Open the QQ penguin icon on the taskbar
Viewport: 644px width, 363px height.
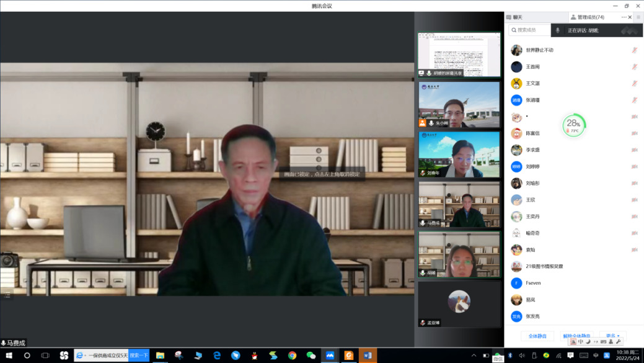pos(255,356)
